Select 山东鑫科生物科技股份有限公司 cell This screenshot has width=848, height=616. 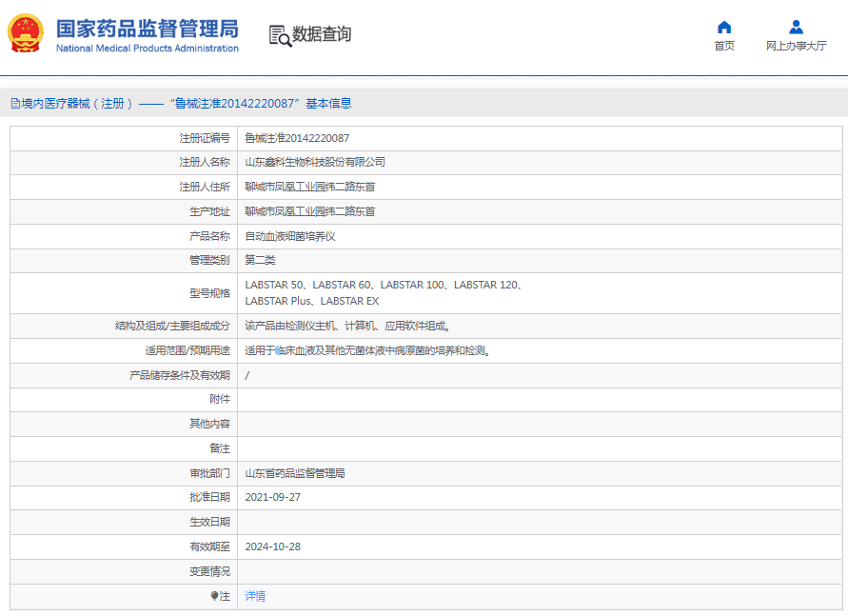(315, 162)
